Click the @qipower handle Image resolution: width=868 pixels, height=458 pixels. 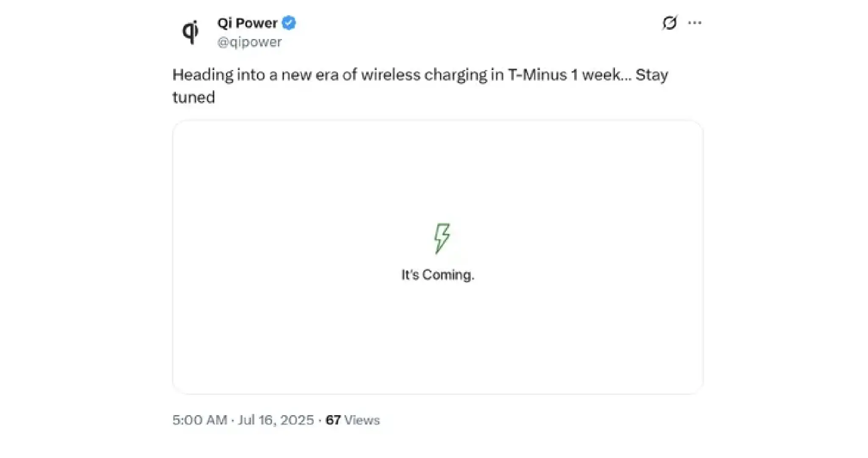(x=249, y=42)
